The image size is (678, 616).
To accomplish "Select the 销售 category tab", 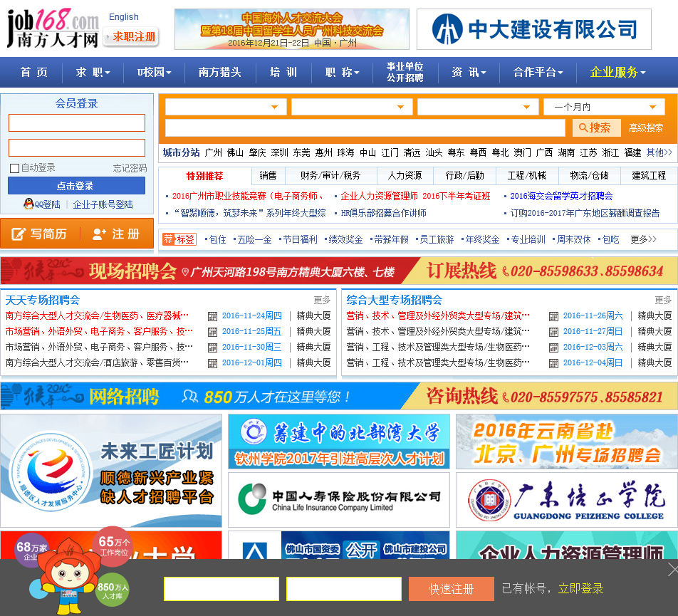I will coord(268,175).
